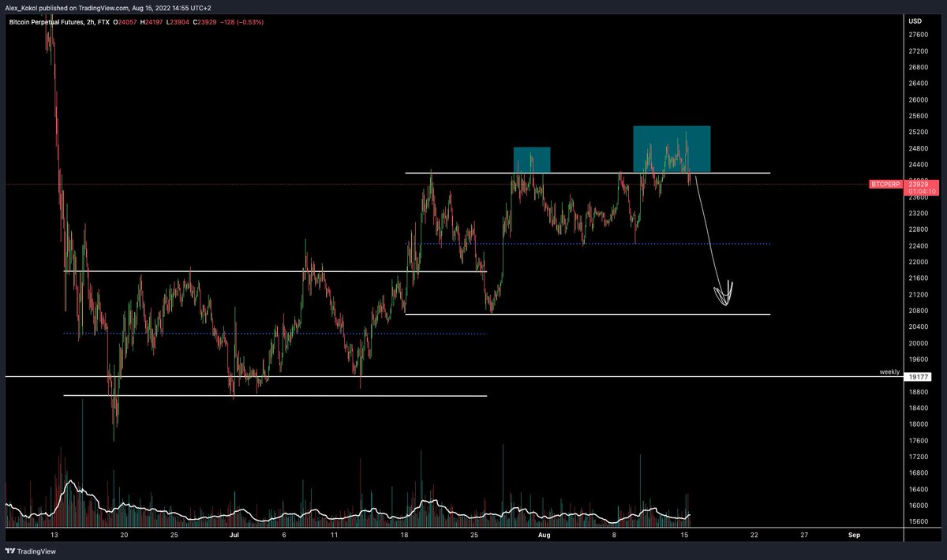Click the 22800 price axis label
Image resolution: width=947 pixels, height=560 pixels.
point(917,230)
